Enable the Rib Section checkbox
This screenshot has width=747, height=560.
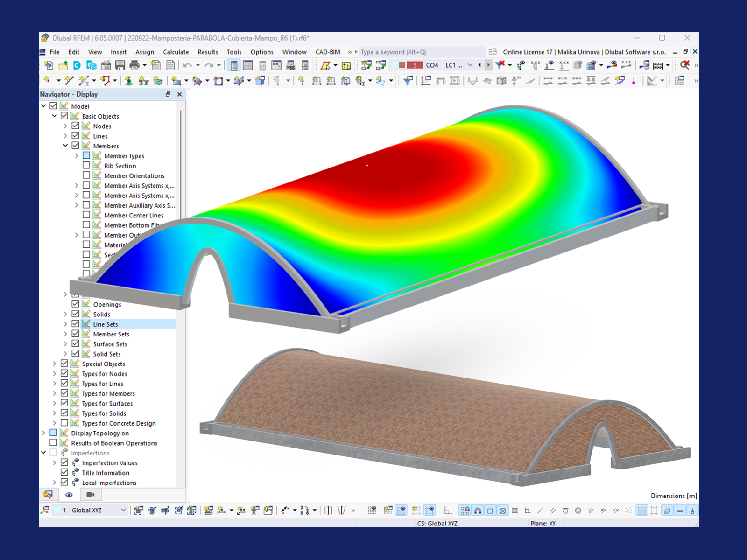86,166
